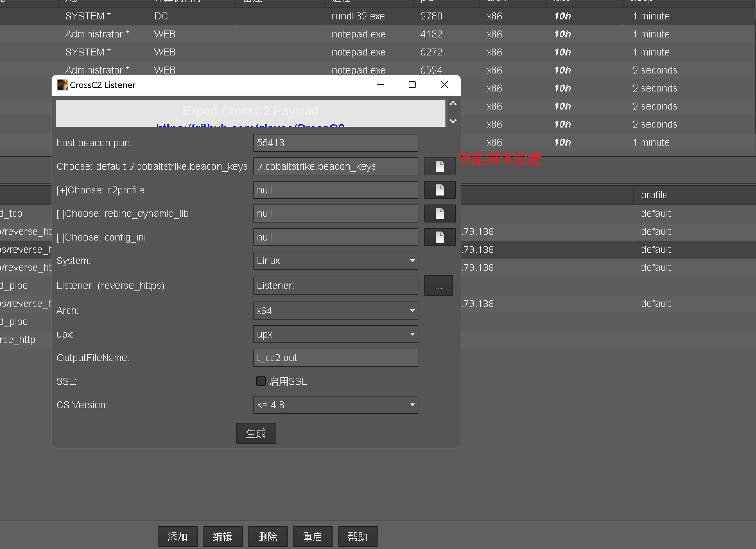The image size is (756, 549).
Task: Open the System Linux dropdown
Action: click(x=335, y=261)
